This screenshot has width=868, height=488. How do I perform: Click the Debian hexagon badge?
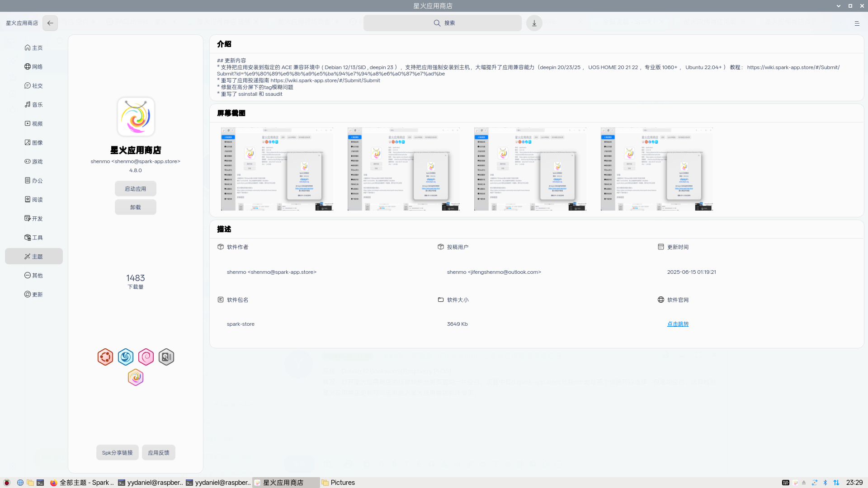(146, 357)
